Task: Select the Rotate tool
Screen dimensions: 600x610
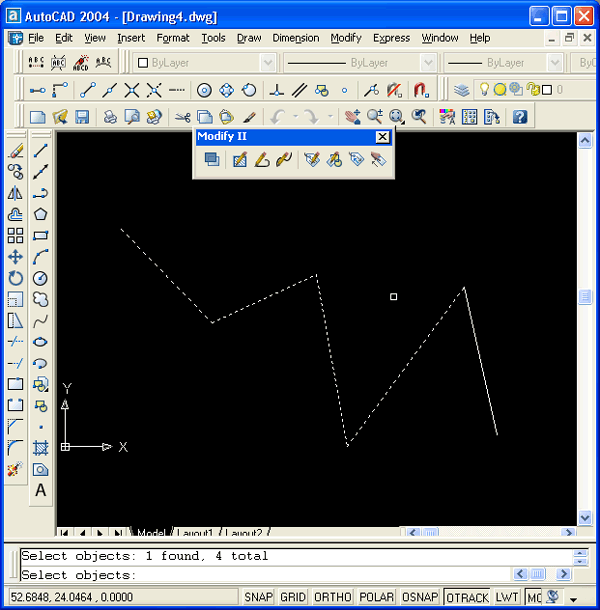Action: (15, 278)
